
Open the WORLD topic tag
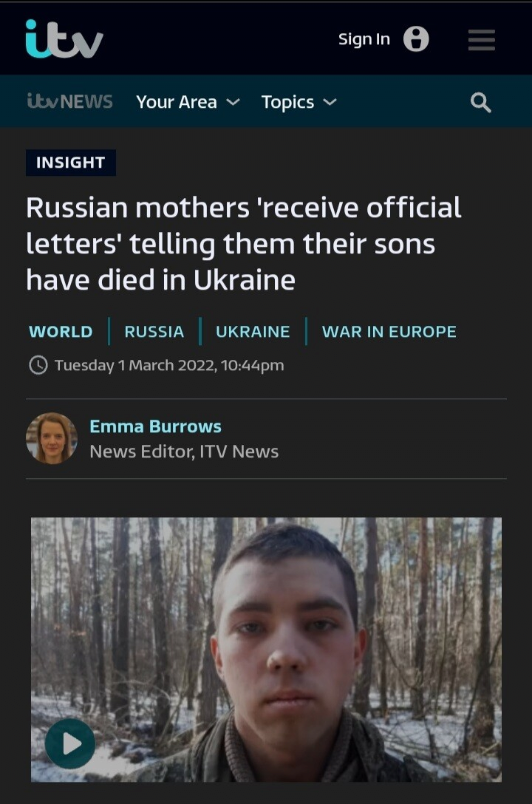coord(61,332)
